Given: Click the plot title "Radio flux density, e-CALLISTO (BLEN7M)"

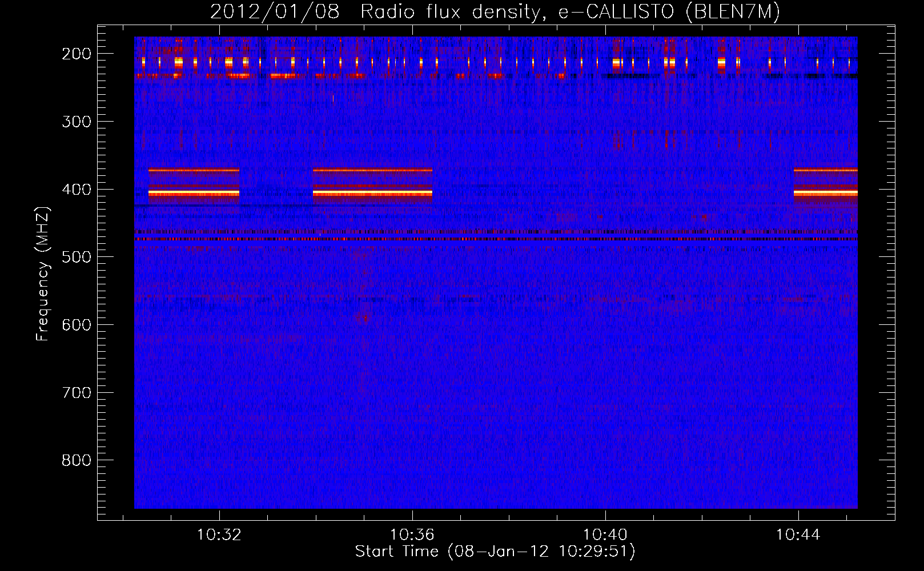Looking at the screenshot, I should tap(570, 11).
